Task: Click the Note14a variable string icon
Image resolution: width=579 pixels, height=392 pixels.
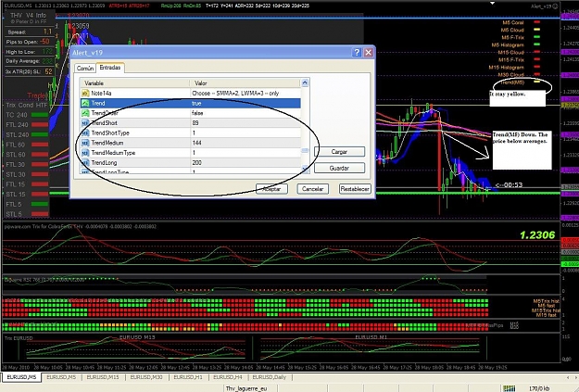Action: 85,93
